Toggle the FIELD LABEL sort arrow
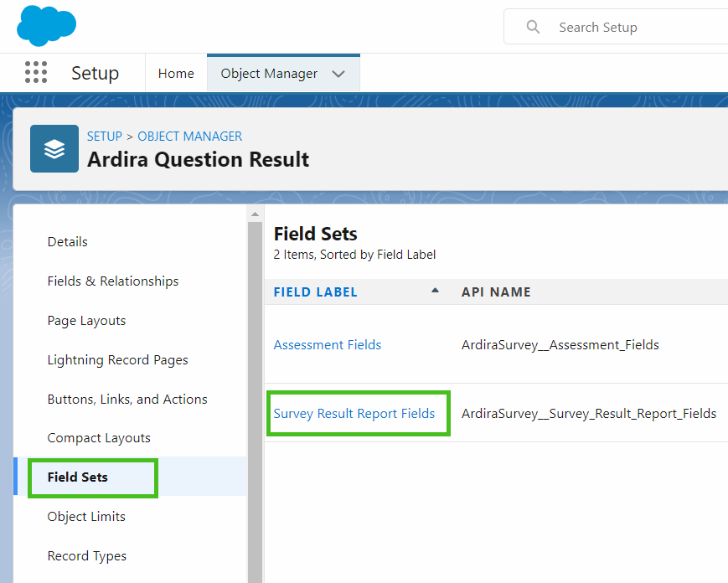Viewport: 728px width, 583px height. (x=435, y=291)
